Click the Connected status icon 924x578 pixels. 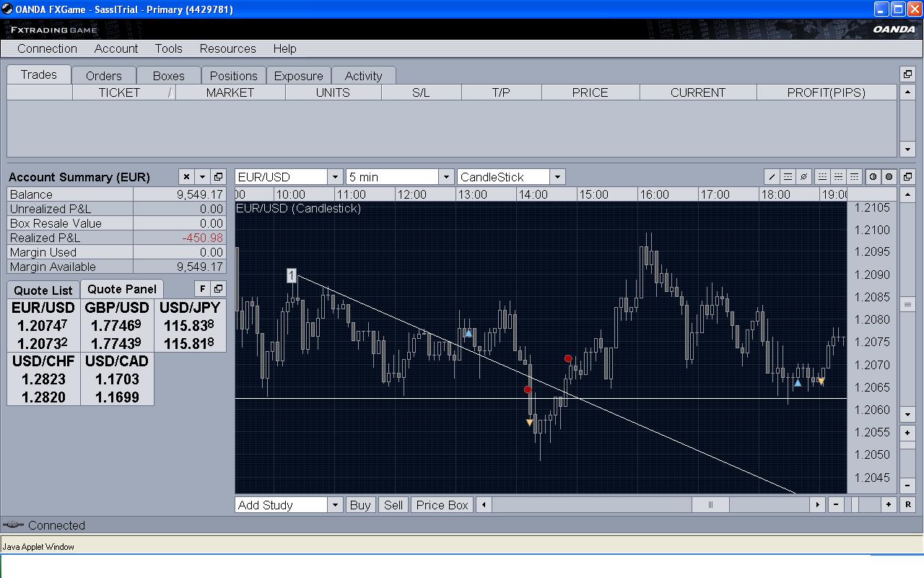click(x=13, y=525)
